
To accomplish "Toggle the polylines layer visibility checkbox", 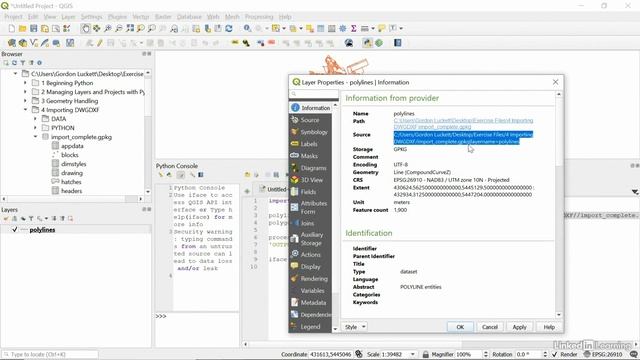I will (x=15, y=230).
